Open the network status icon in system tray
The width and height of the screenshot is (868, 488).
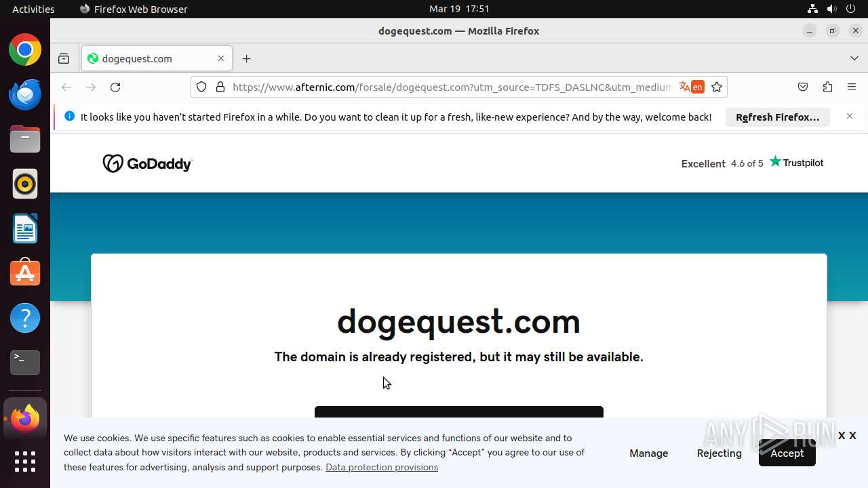pos(812,9)
